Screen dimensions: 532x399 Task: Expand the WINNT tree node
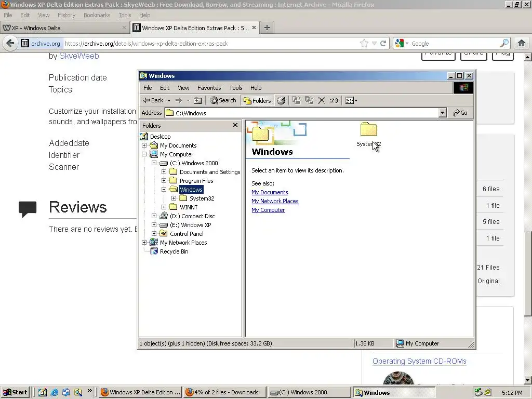click(164, 207)
